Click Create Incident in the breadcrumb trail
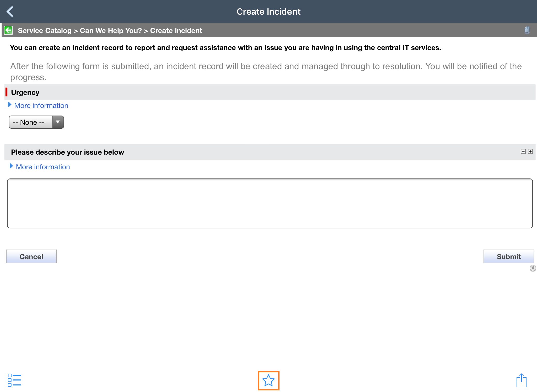The image size is (537, 392). pos(176,30)
